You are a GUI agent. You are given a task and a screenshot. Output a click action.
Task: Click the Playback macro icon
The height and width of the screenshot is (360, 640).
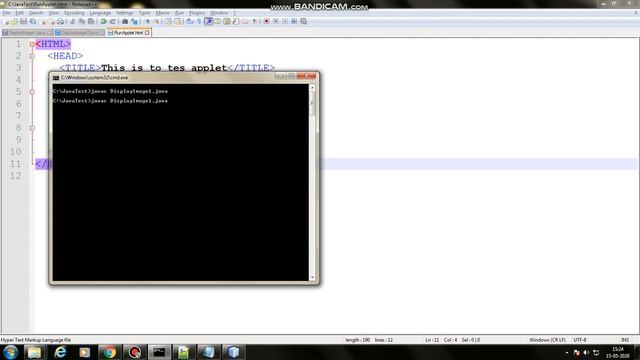[x=285, y=21]
